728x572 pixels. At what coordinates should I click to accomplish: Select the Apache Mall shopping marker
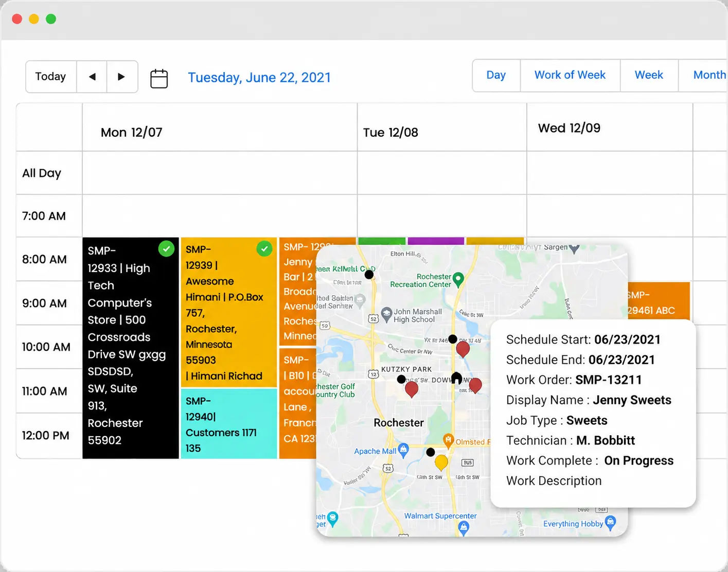(x=403, y=450)
